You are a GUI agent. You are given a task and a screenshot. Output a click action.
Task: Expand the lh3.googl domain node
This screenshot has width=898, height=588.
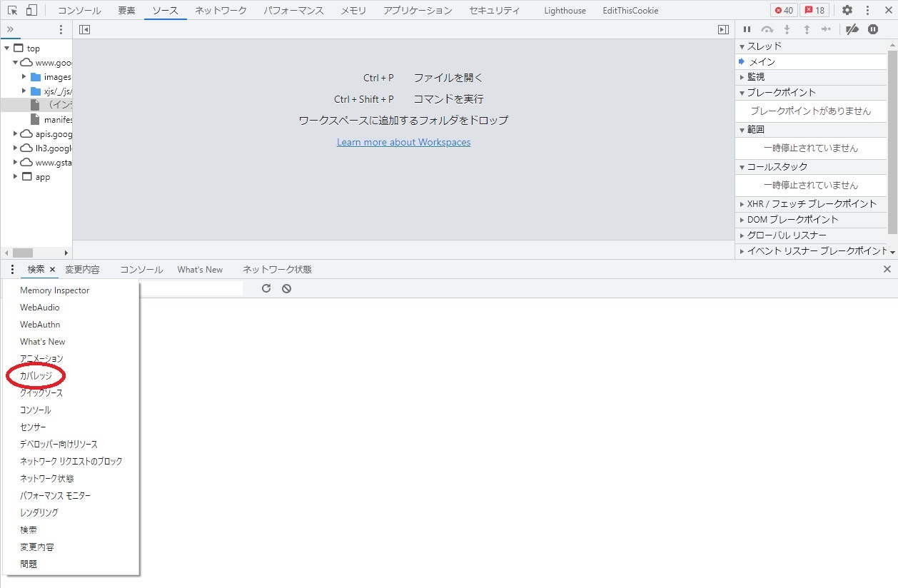16,148
